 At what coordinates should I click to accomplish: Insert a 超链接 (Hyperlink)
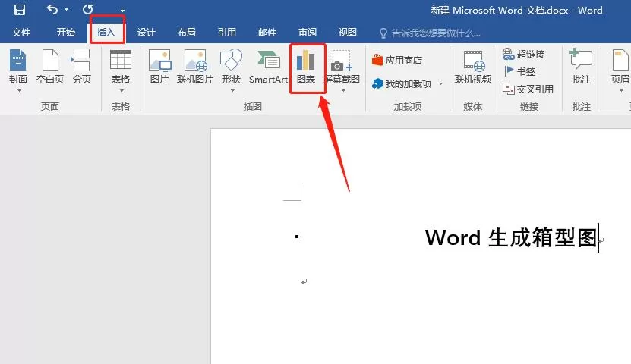[523, 54]
